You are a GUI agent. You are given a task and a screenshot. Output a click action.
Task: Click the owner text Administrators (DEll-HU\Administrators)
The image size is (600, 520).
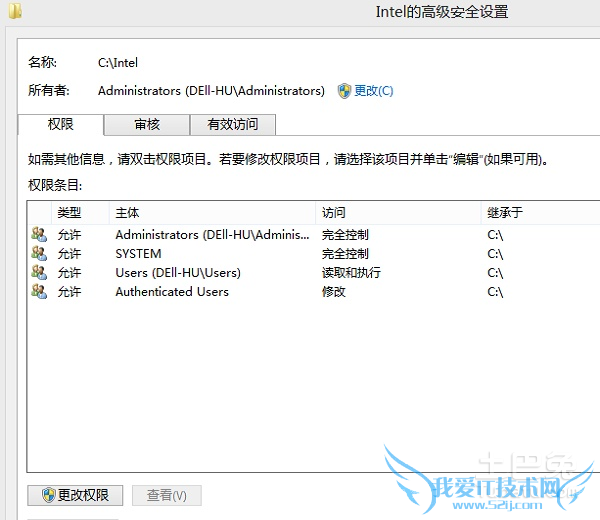tap(211, 91)
